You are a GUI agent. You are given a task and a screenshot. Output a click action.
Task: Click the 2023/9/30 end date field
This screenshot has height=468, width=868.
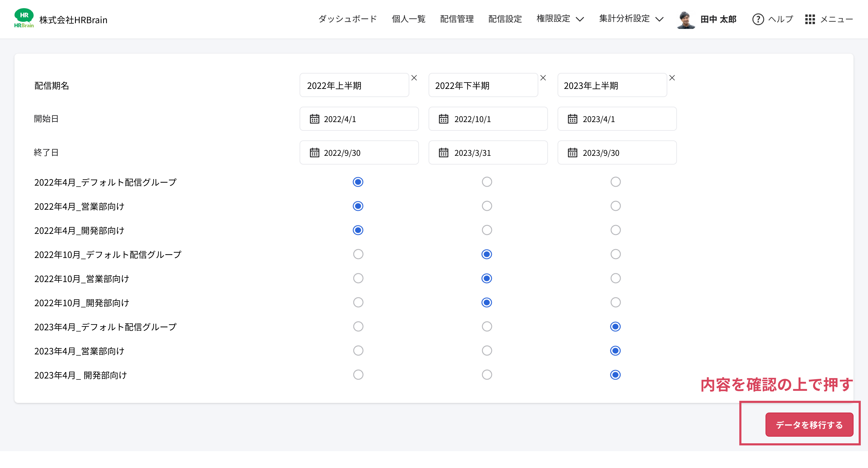pyautogui.click(x=617, y=153)
